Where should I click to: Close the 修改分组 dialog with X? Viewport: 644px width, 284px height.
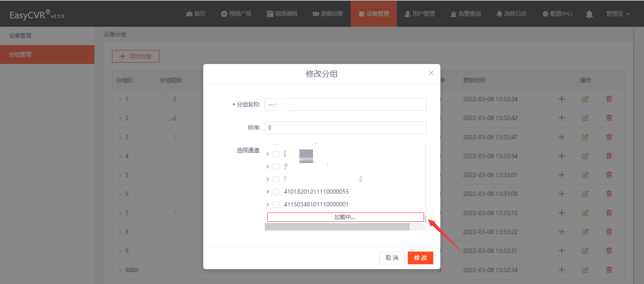pyautogui.click(x=431, y=73)
